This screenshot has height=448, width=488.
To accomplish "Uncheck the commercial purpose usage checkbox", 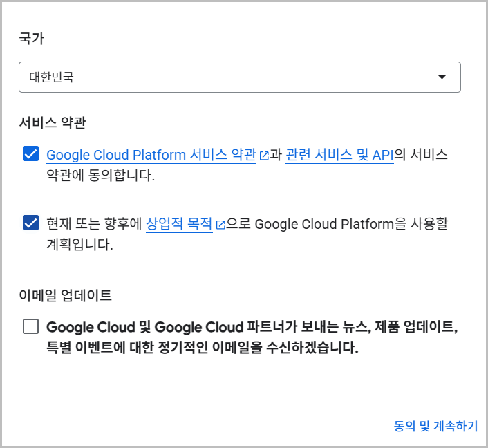I will pos(30,223).
